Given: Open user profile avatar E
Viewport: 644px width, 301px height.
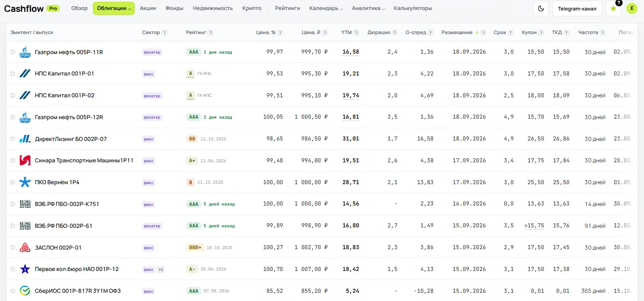Looking at the screenshot, I should pos(632,8).
